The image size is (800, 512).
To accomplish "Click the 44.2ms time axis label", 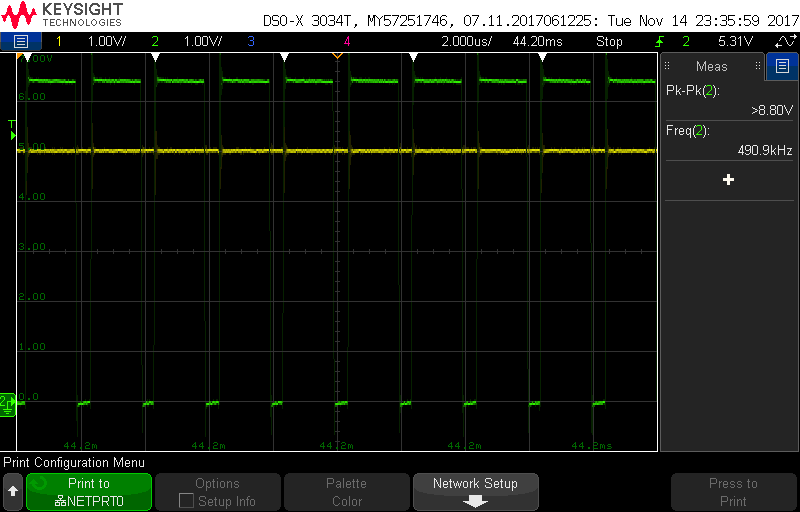I will click(592, 446).
